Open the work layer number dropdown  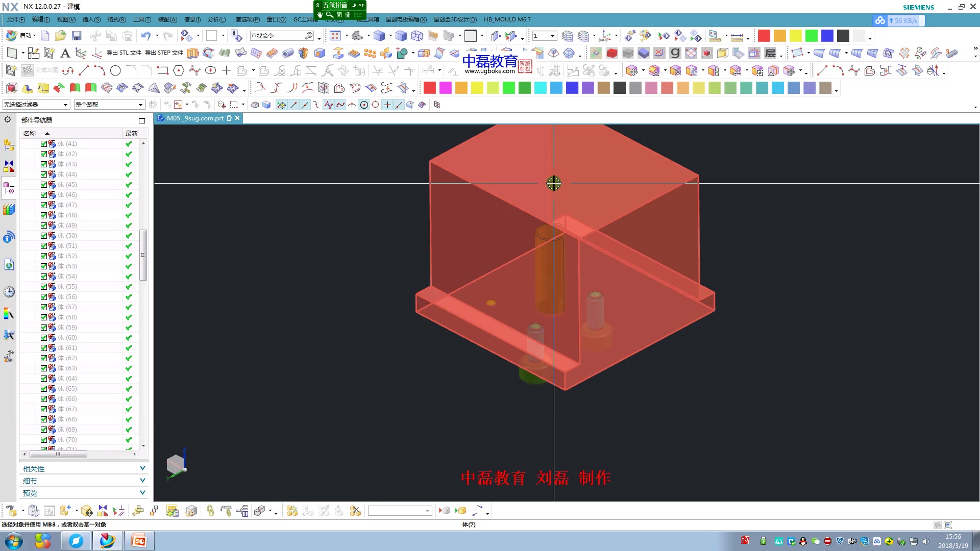(544, 36)
